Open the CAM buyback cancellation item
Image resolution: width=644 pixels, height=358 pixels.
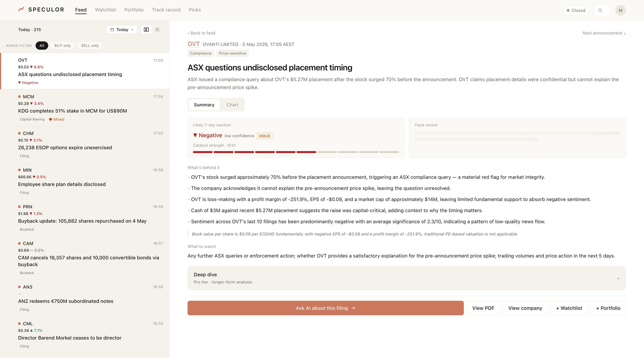pos(85,258)
